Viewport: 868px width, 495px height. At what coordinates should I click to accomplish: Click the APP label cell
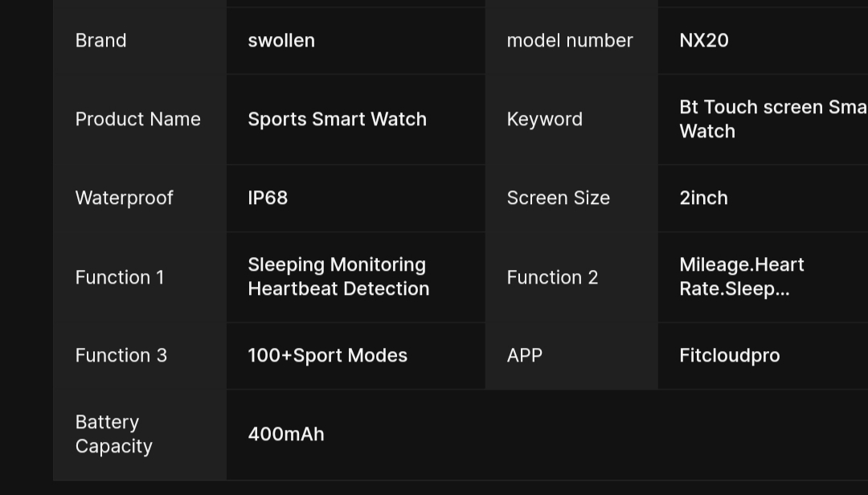pyautogui.click(x=524, y=355)
